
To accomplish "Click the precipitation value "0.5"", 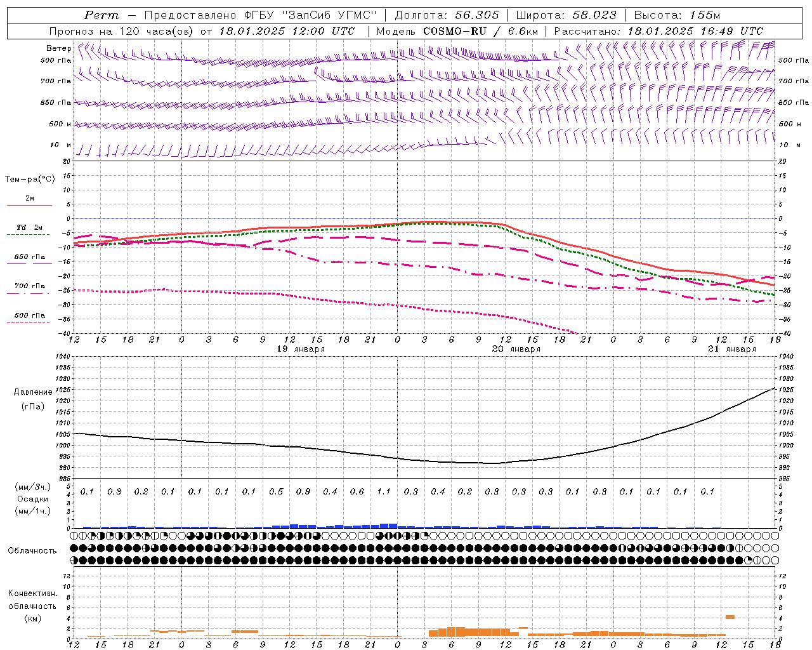I will 276,492.
